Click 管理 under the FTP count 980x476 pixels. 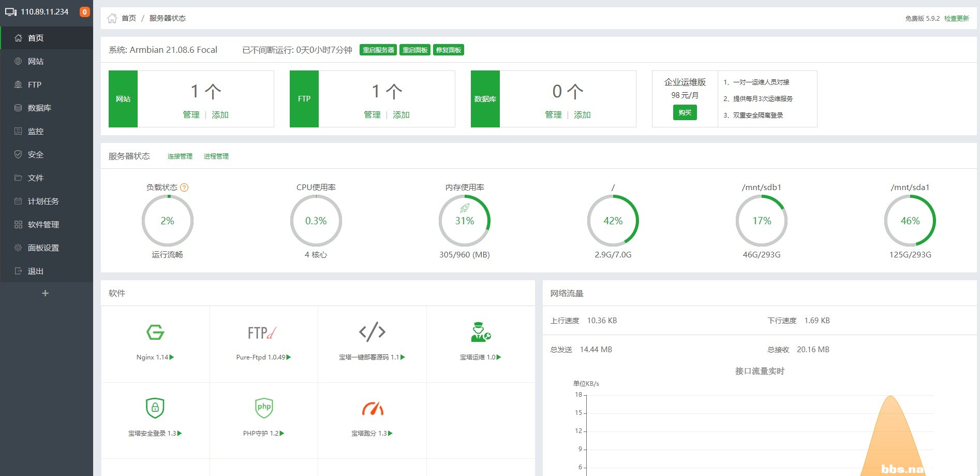coord(373,114)
